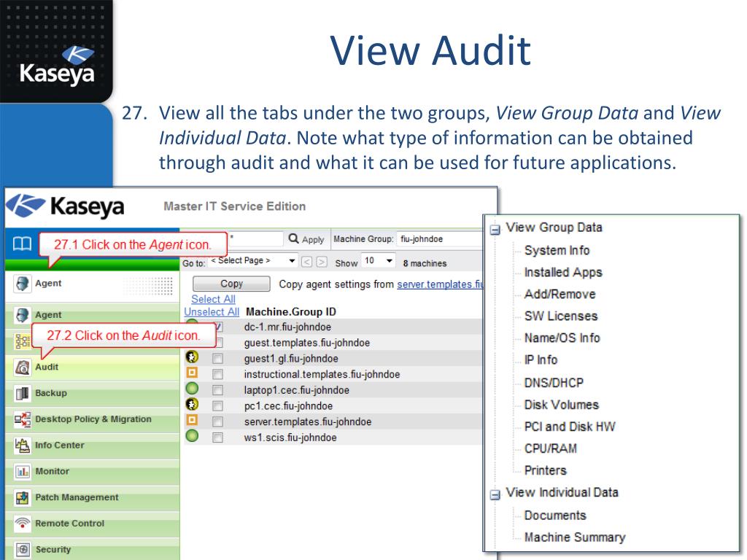Click the Machine.Group ID column header
The width and height of the screenshot is (747, 560).
(291, 312)
